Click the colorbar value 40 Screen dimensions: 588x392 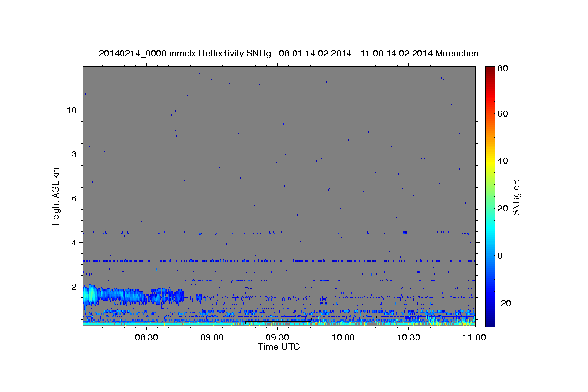click(x=504, y=161)
